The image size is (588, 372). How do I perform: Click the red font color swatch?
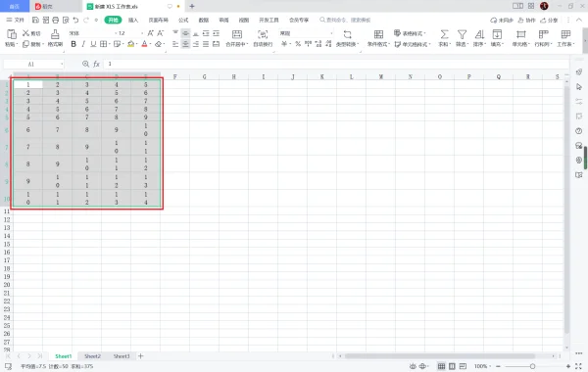144,44
